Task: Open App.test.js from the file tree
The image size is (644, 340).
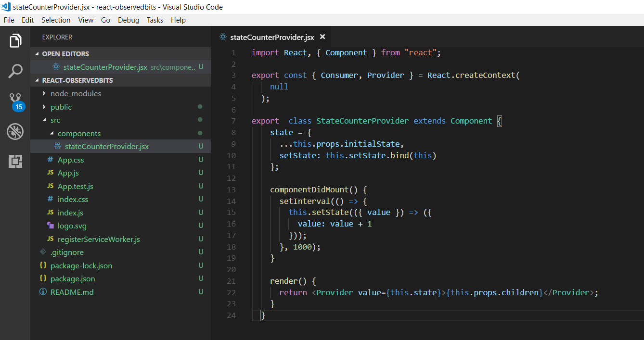Action: point(76,186)
